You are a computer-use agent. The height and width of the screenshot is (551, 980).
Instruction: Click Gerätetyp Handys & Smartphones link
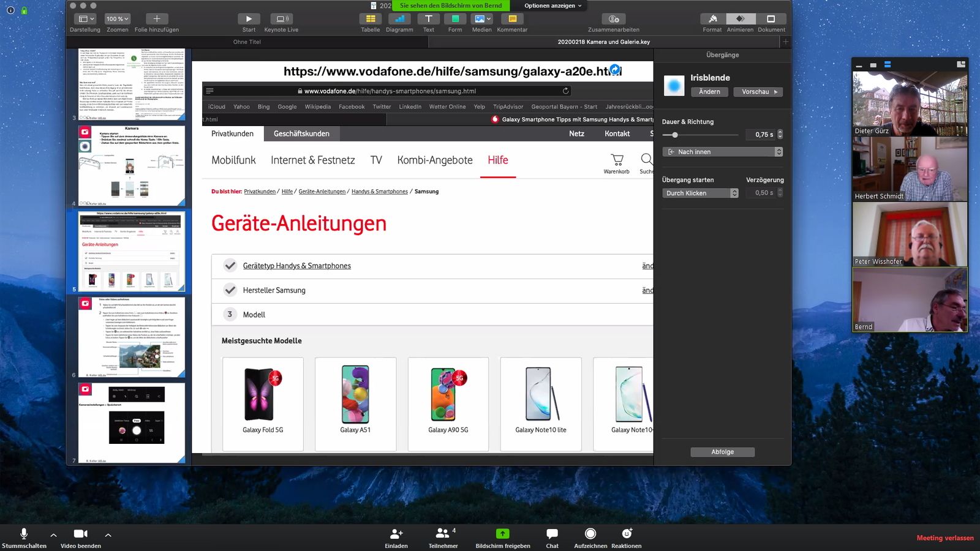(297, 266)
